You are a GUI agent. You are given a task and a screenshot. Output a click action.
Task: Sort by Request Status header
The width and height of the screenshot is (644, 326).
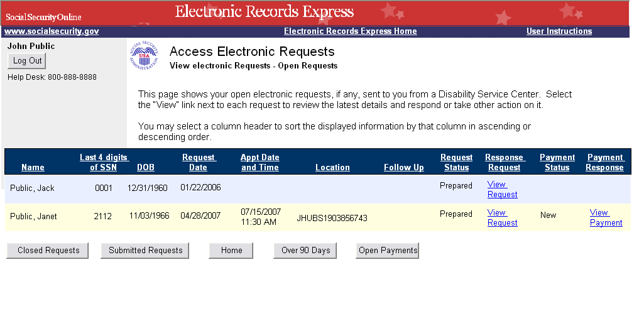456,163
